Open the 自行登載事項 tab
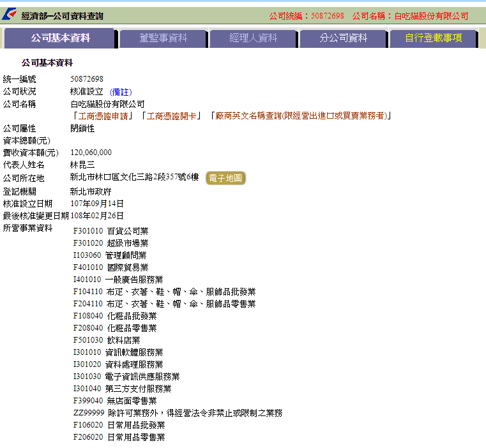The image size is (486, 448). 433,38
